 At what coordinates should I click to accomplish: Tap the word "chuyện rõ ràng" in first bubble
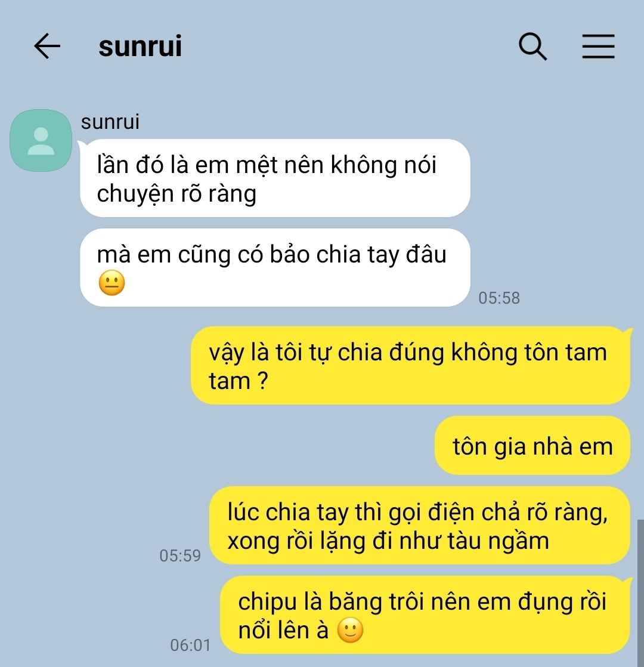click(x=177, y=193)
